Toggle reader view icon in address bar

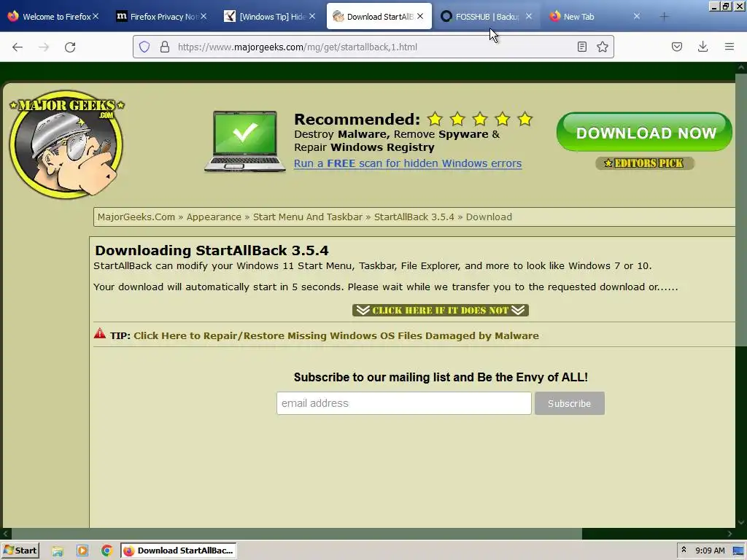[x=581, y=47]
